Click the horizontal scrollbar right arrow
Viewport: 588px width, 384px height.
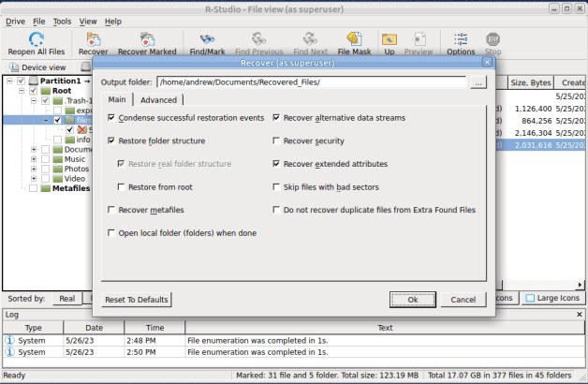tap(581, 285)
